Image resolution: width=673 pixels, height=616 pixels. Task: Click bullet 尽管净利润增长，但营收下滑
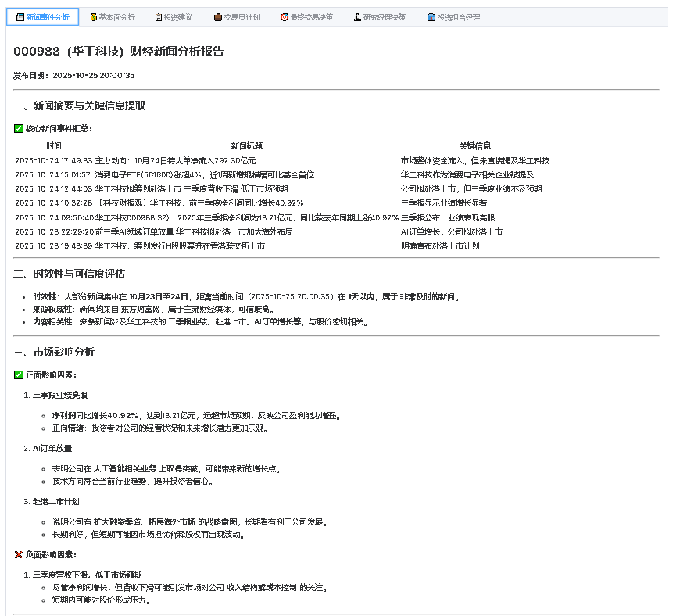(x=190, y=587)
